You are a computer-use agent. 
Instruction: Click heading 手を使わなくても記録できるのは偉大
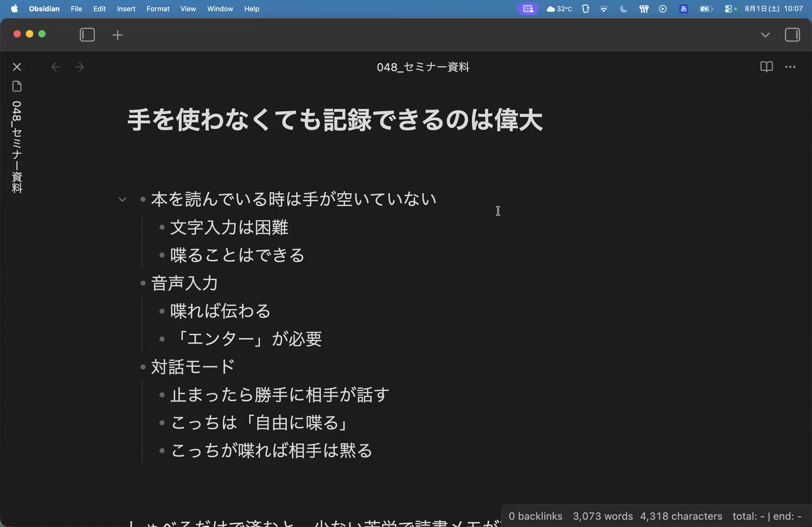point(335,119)
